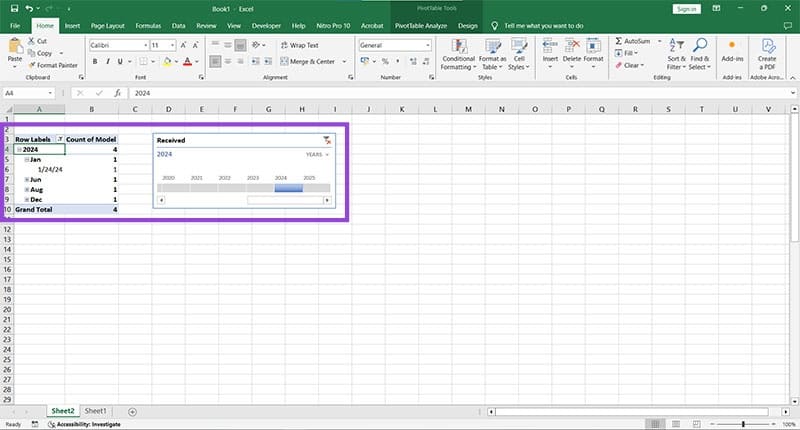Toggle Bold formatting
Viewport: 800px width, 430px height.
click(x=94, y=61)
